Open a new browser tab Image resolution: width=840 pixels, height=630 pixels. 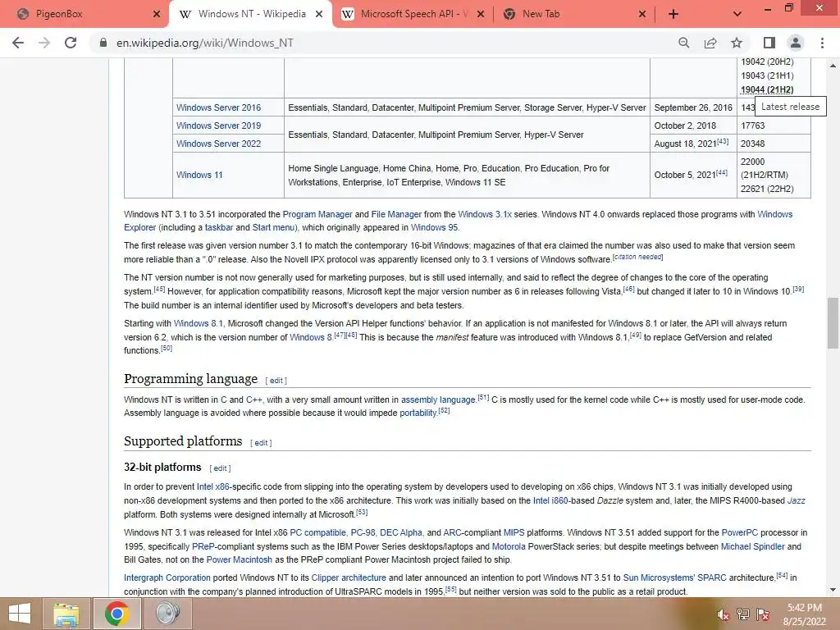tap(673, 15)
